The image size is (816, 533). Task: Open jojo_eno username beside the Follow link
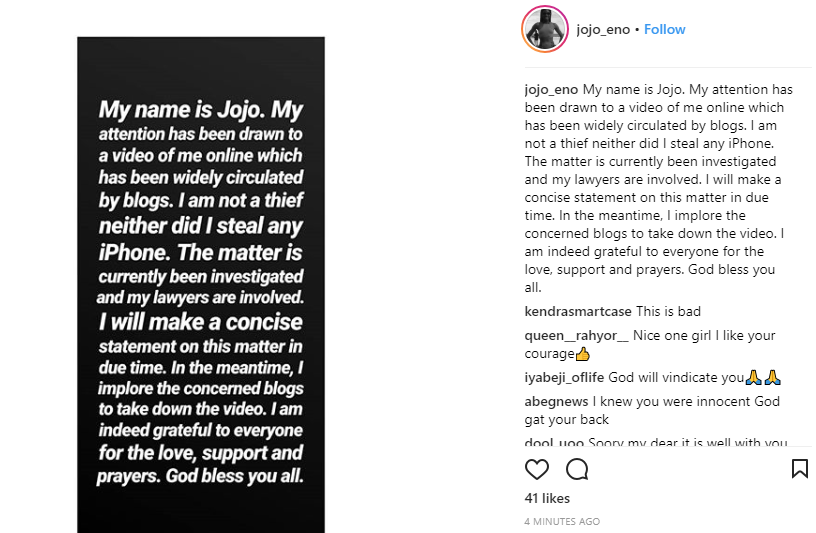coord(603,29)
